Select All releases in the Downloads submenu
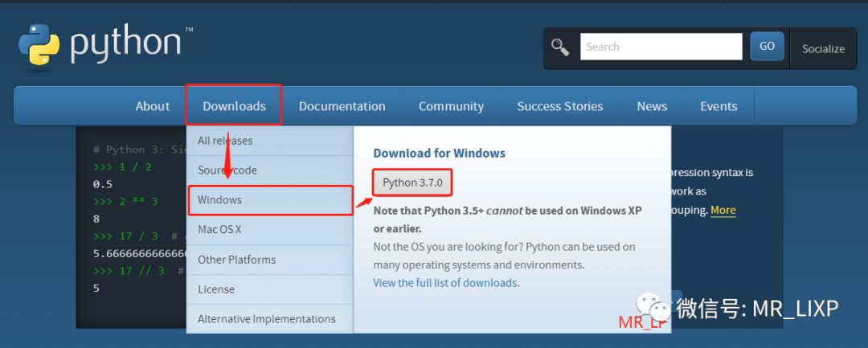 (x=269, y=141)
